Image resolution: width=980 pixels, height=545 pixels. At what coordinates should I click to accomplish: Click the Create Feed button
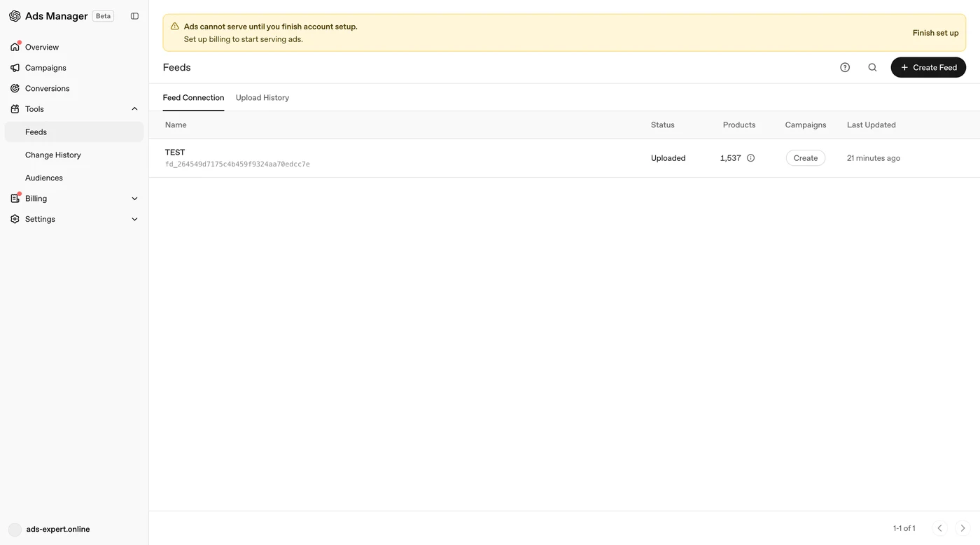pos(928,67)
